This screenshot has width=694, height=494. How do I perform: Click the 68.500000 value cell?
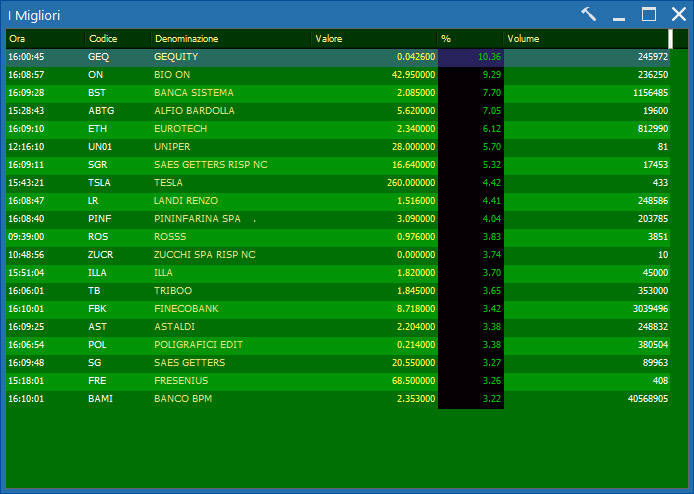tap(413, 381)
